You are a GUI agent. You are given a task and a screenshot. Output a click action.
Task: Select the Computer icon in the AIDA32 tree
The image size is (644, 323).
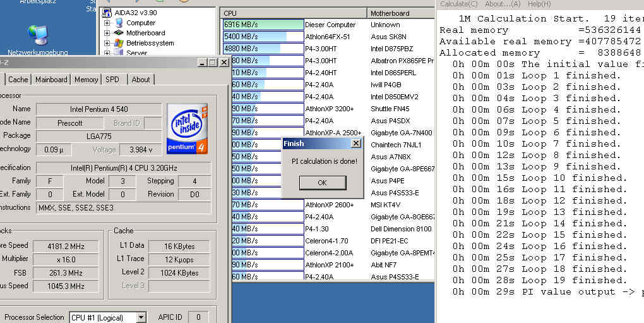[x=119, y=23]
